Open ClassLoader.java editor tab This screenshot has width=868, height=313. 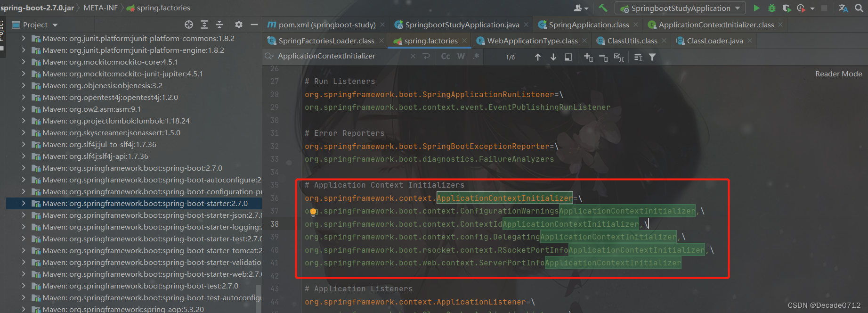[x=714, y=41]
